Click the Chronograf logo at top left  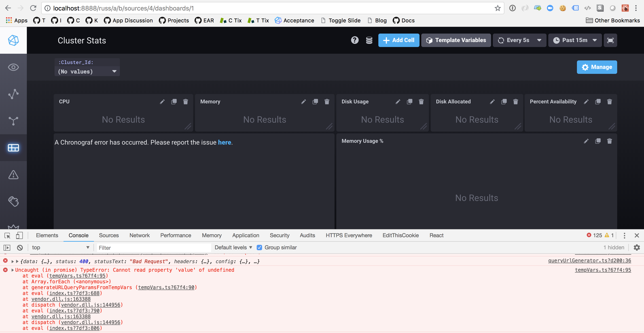pyautogui.click(x=13, y=40)
